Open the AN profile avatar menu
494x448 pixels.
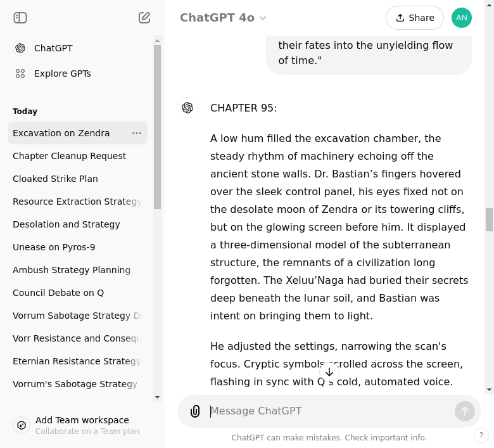pyautogui.click(x=461, y=18)
